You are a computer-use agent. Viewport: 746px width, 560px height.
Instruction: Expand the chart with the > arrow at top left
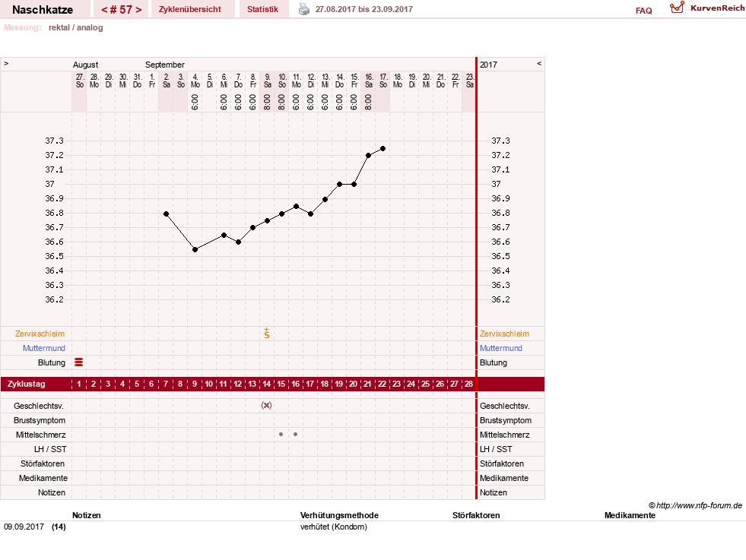point(6,63)
